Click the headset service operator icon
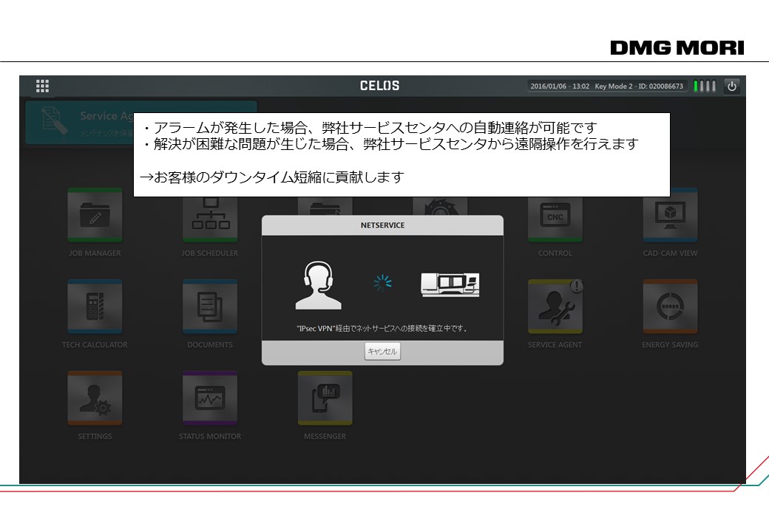 318,285
